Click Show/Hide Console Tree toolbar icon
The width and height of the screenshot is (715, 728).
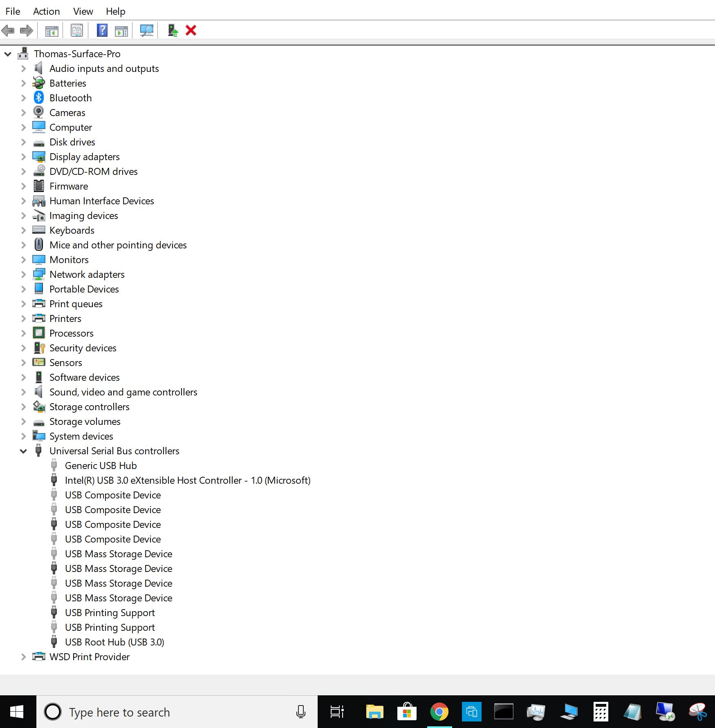(52, 31)
